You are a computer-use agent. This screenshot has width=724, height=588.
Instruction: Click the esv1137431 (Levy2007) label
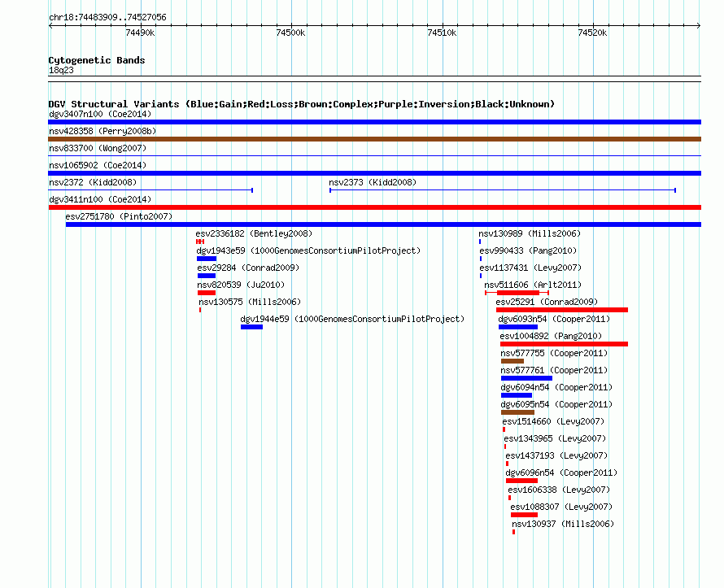530,268
